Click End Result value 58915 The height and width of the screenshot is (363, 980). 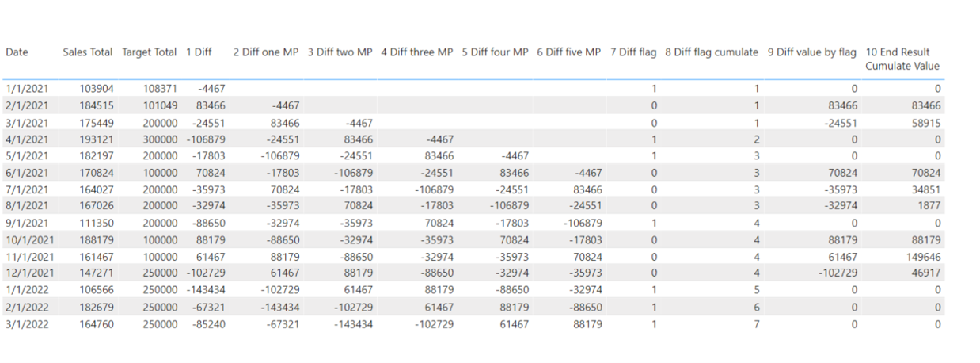click(x=925, y=122)
